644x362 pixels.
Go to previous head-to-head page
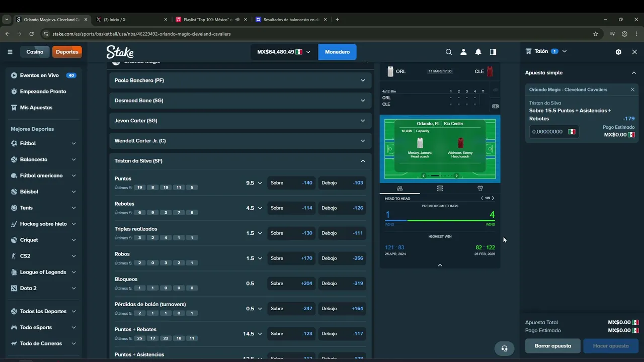(481, 198)
